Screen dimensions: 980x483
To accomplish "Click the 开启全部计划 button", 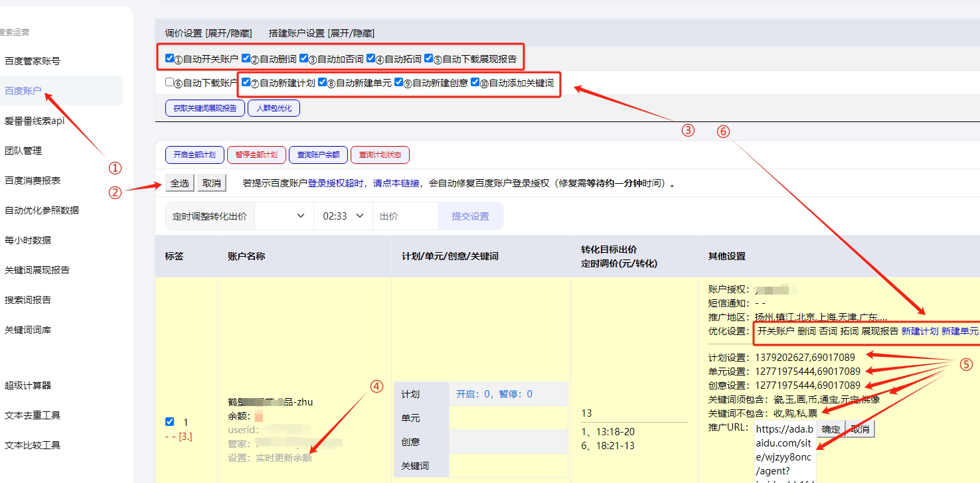I will coord(195,155).
